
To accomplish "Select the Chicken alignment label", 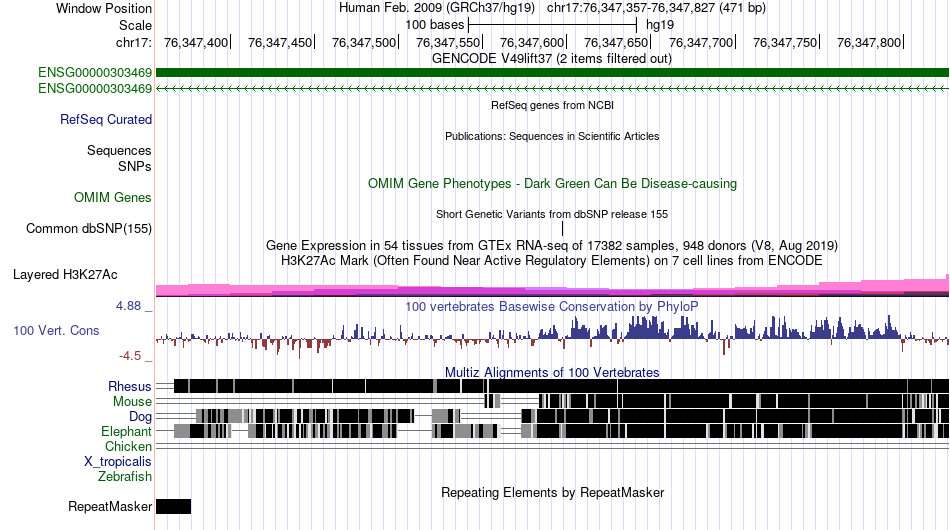I will [x=128, y=446].
